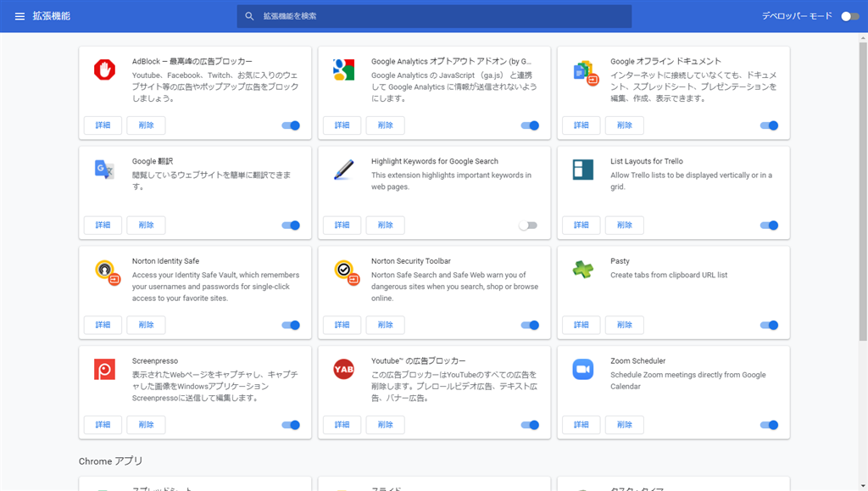Remove Norton Identity Safe extension

tap(146, 325)
